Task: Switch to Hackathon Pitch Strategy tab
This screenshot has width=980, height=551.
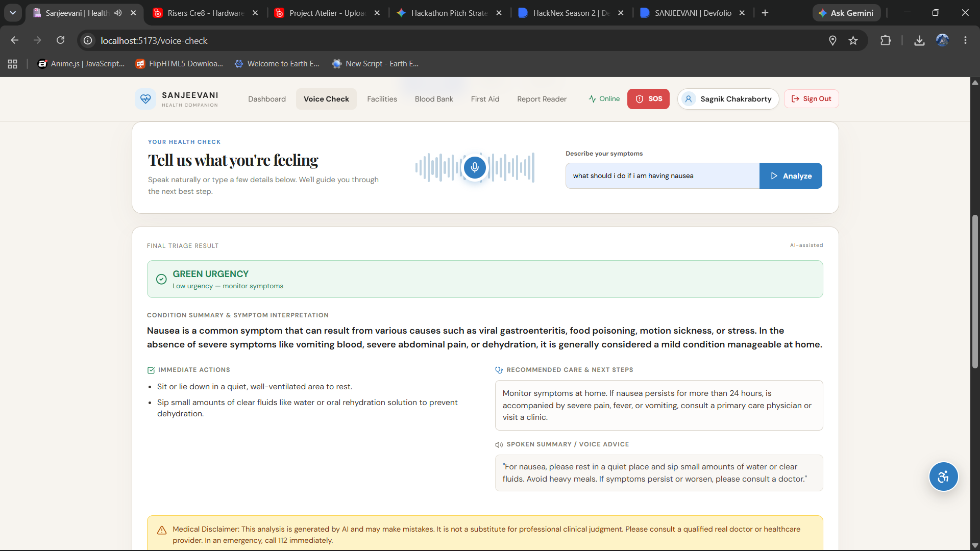Action: (449, 13)
